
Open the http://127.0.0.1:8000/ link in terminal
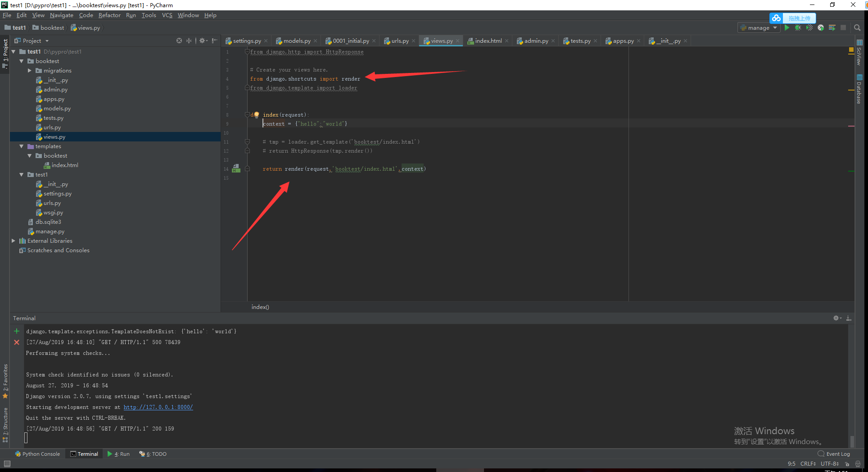pyautogui.click(x=158, y=407)
